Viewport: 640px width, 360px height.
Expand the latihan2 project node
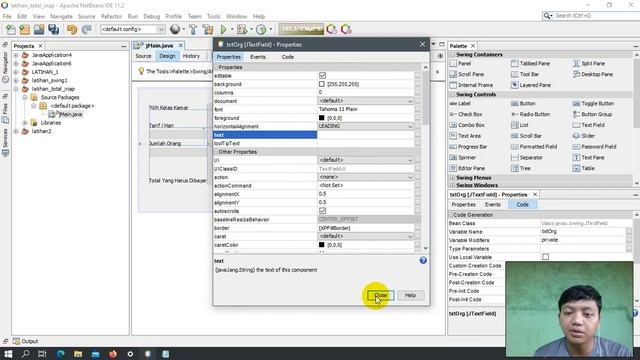16,131
